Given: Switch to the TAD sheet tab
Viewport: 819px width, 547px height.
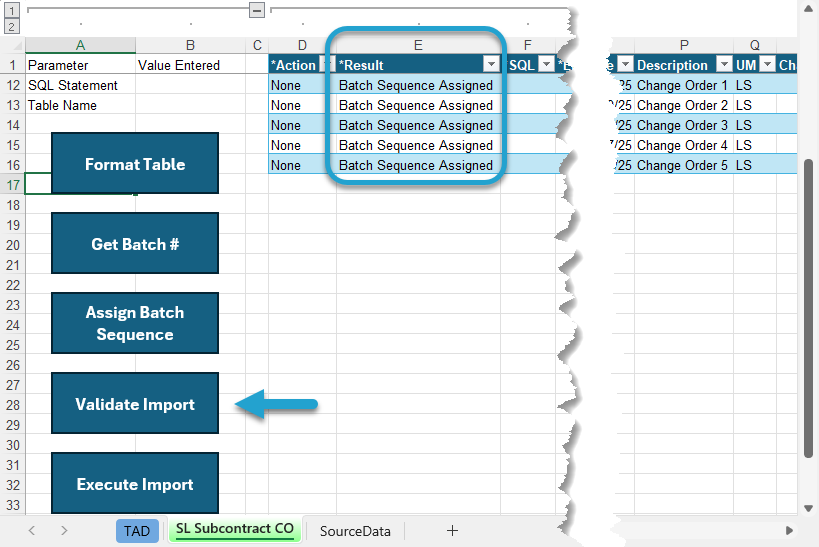Looking at the screenshot, I should tap(137, 531).
